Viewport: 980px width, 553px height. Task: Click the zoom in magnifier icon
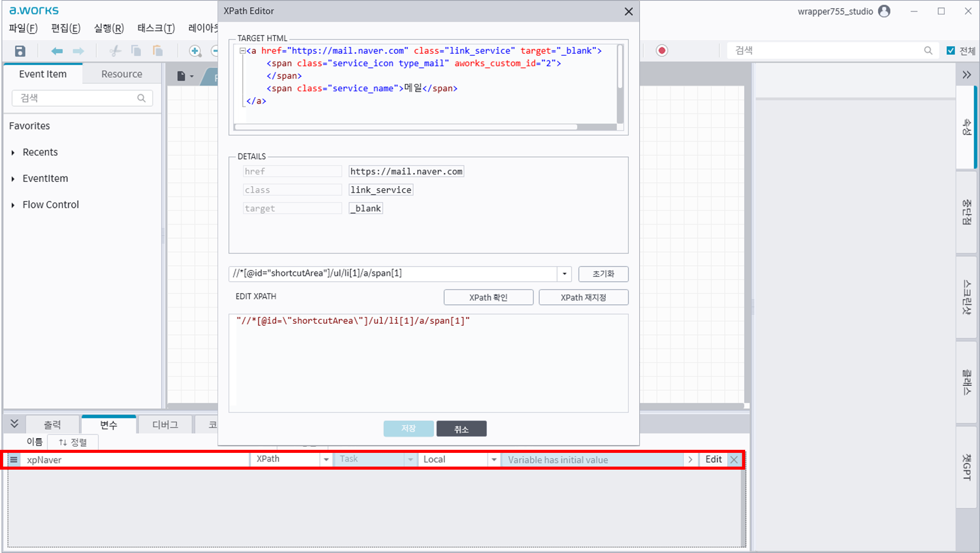click(x=195, y=51)
